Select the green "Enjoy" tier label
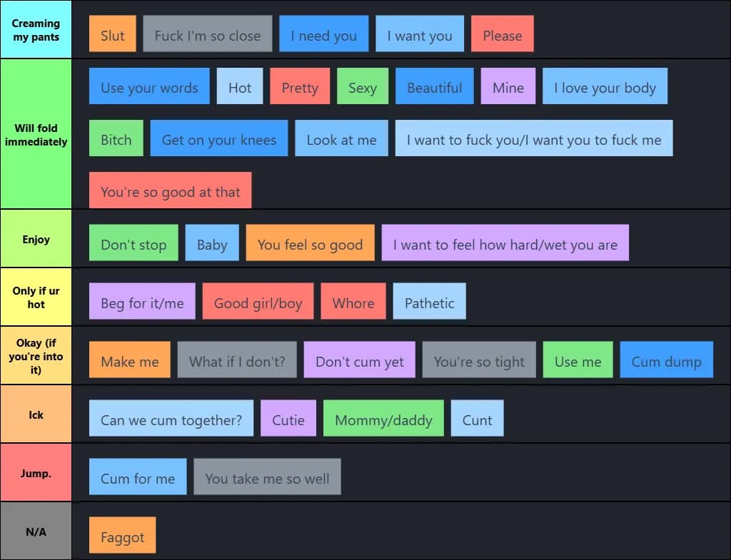This screenshot has height=560, width=731. click(x=36, y=238)
